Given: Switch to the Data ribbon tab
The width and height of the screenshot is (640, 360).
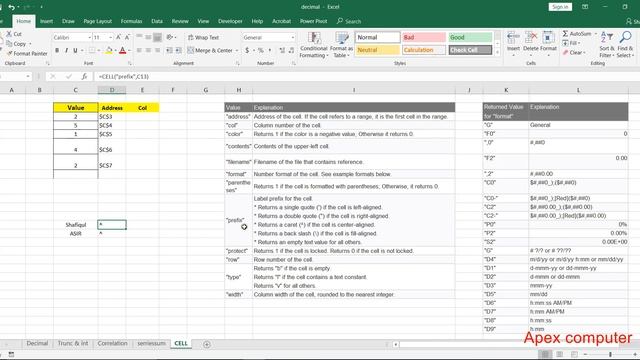Looking at the screenshot, I should (157, 21).
